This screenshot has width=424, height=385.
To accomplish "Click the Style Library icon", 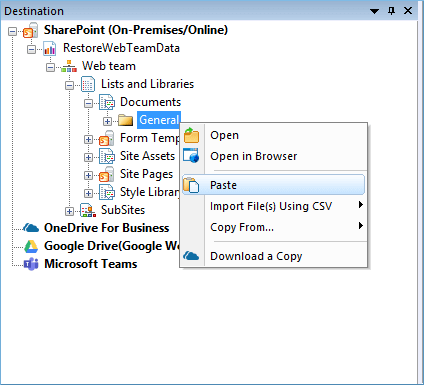I will tap(107, 192).
